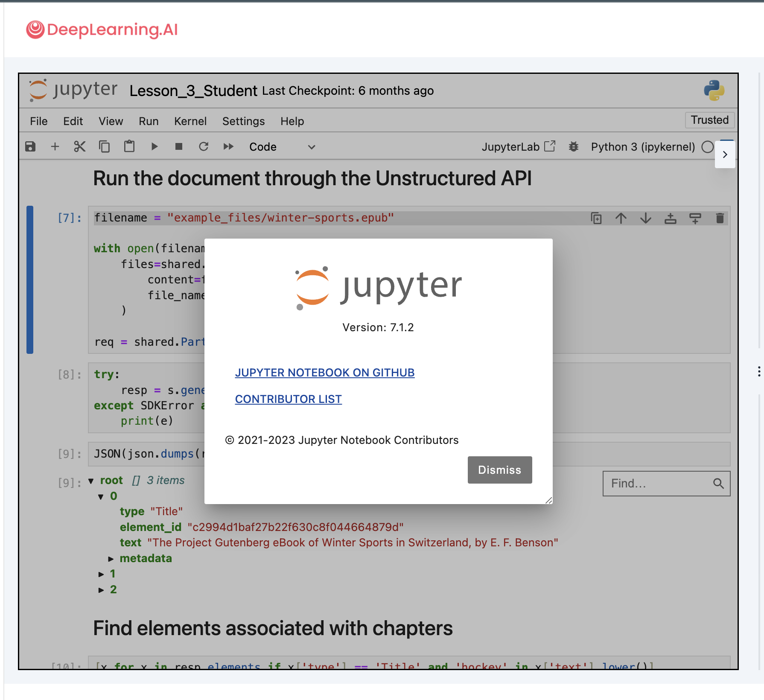Open JupyterLab external link
The height and width of the screenshot is (700, 764).
(x=518, y=147)
